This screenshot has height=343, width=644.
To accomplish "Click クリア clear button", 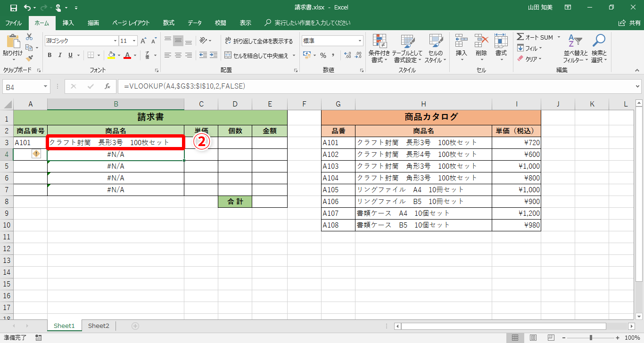I will pos(529,59).
